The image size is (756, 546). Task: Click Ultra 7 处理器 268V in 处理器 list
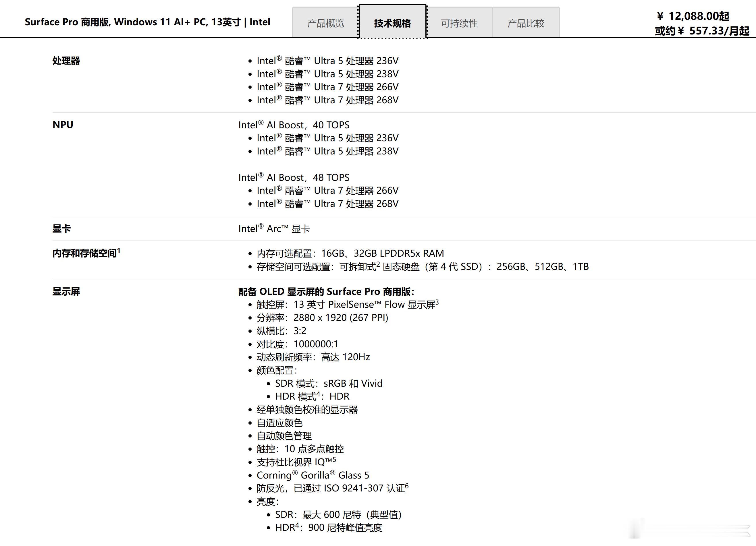(x=327, y=100)
